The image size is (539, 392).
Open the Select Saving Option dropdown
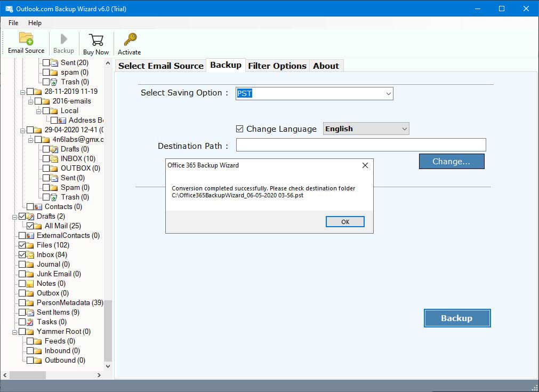click(389, 93)
